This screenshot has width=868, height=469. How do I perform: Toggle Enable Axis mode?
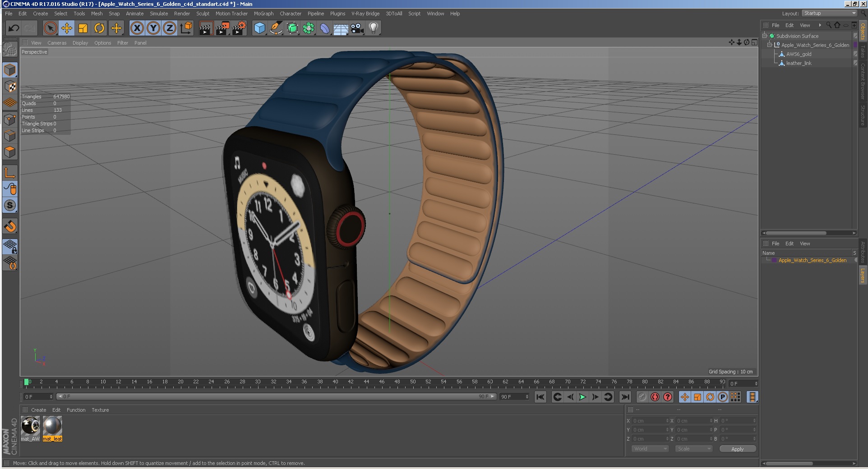[10, 172]
